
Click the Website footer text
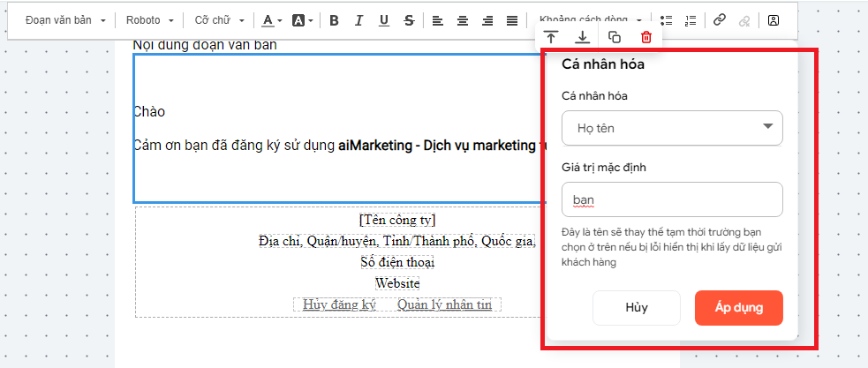[397, 283]
